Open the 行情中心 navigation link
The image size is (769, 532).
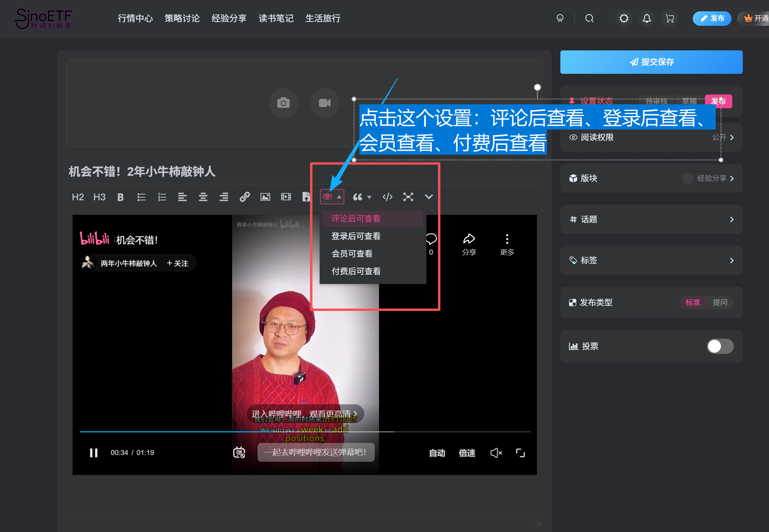135,18
